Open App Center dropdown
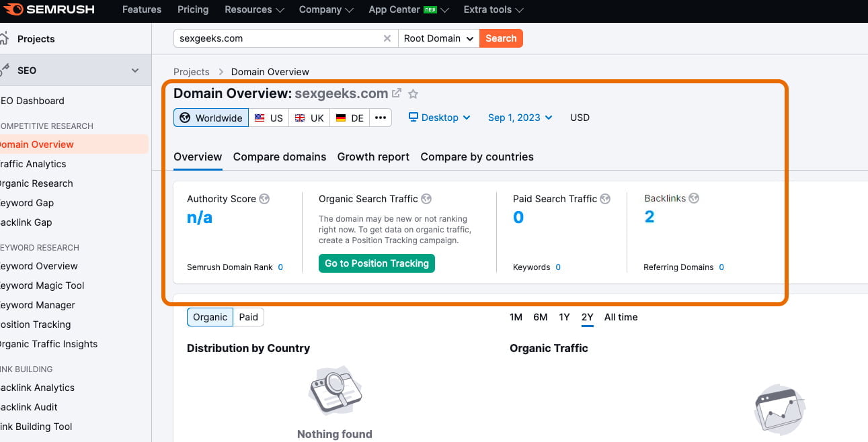Viewport: 868px width, 442px height. point(408,9)
